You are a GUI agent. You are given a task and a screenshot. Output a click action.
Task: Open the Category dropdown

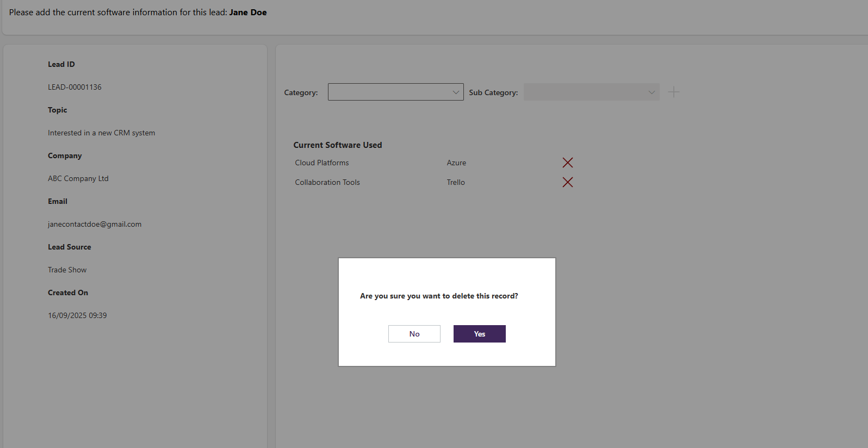(395, 92)
